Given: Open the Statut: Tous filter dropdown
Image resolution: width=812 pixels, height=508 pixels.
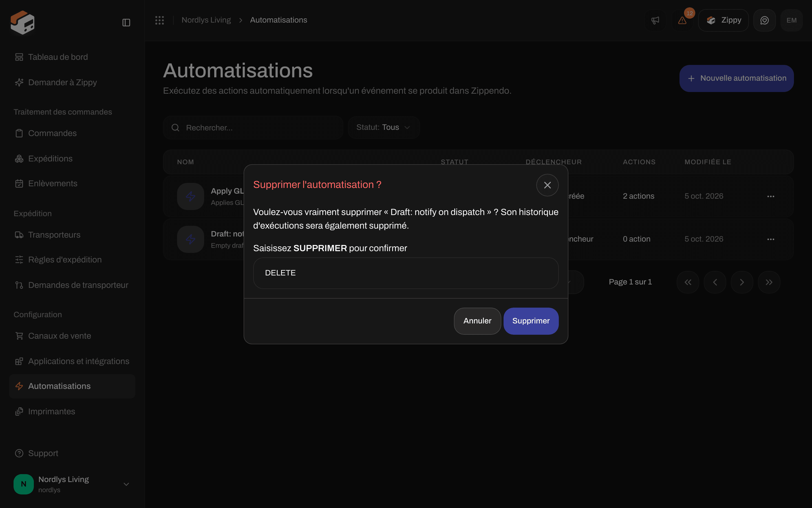Looking at the screenshot, I should pyautogui.click(x=384, y=128).
